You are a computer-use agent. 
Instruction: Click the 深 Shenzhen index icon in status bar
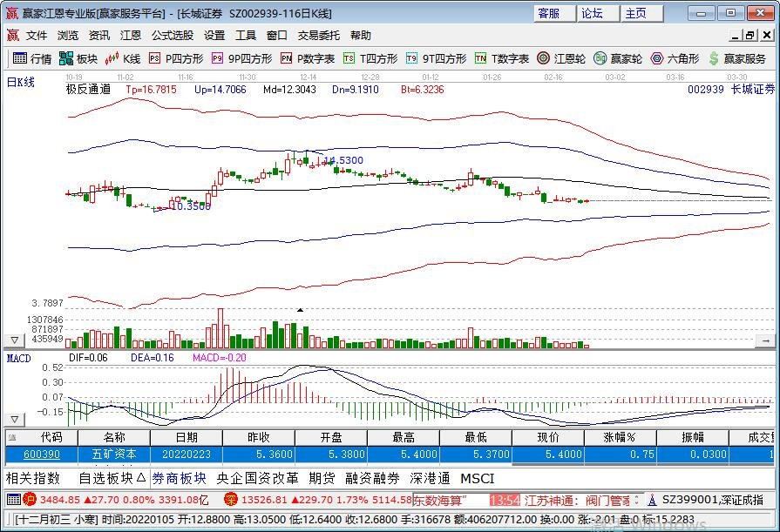pos(230,499)
